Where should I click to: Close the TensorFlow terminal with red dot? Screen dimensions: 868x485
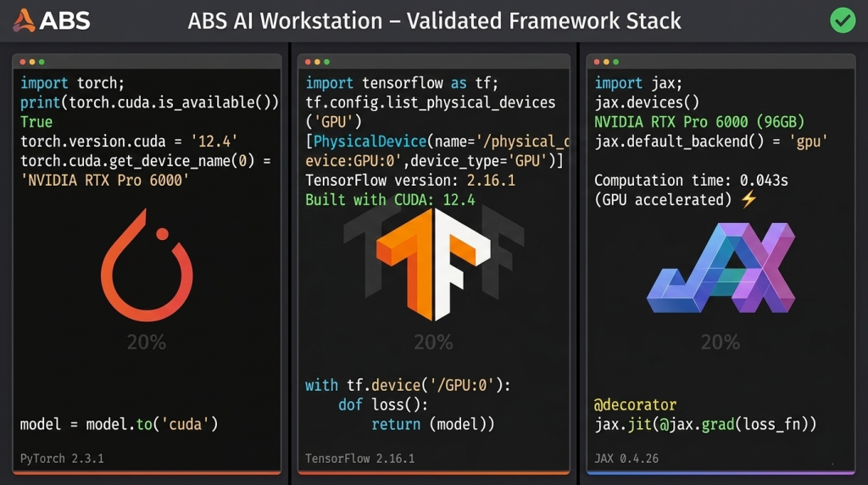pyautogui.click(x=308, y=62)
